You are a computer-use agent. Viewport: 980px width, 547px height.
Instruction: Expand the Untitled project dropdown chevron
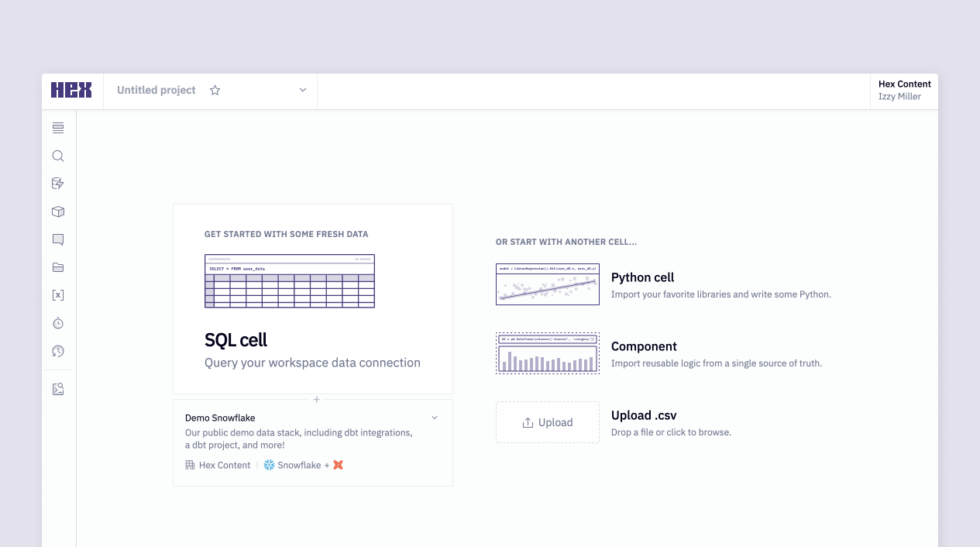pos(303,90)
